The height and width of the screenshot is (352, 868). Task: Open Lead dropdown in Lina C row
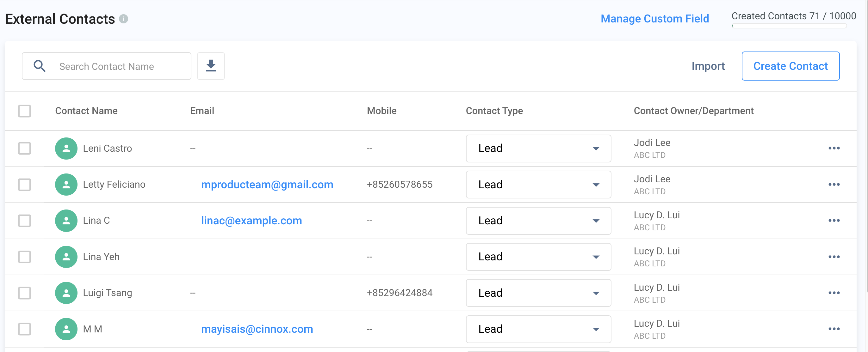click(x=538, y=221)
